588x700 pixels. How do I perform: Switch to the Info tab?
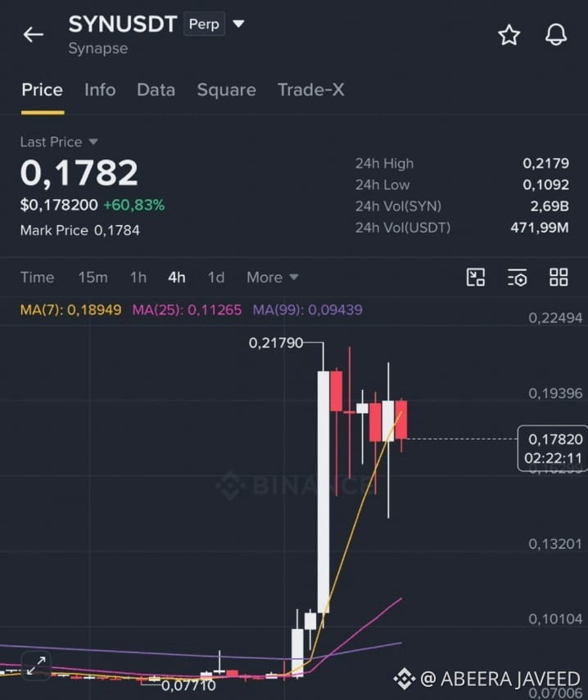[100, 90]
